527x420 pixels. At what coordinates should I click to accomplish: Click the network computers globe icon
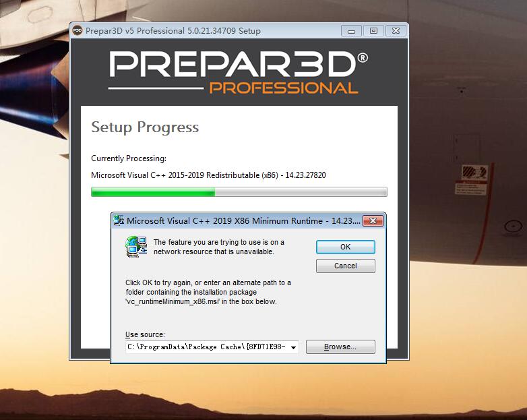pyautogui.click(x=136, y=247)
